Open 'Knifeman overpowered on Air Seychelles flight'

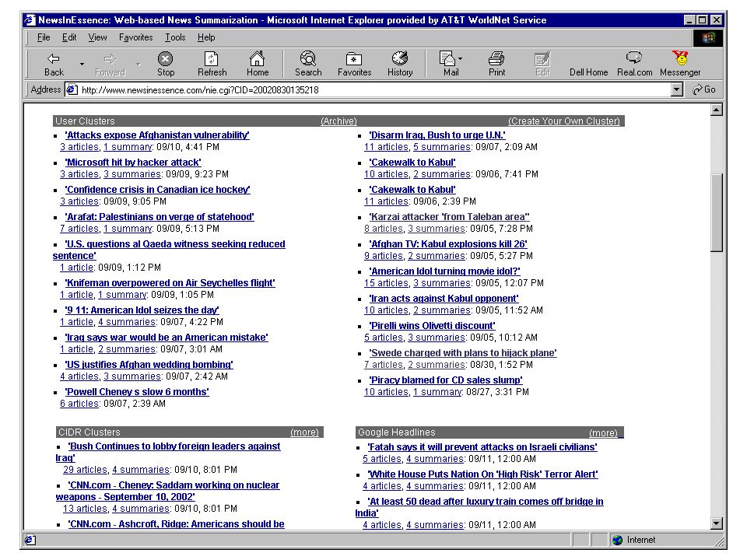(x=170, y=282)
